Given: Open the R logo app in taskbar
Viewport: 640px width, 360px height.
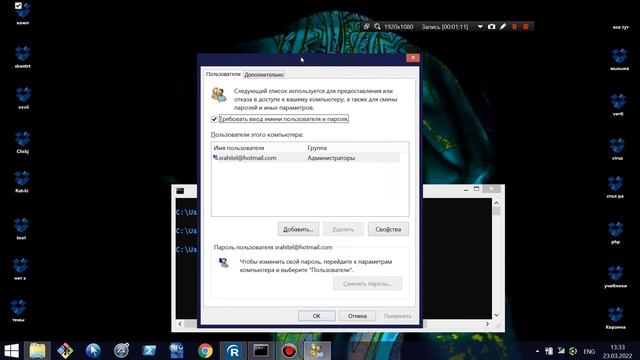Looking at the screenshot, I should pyautogui.click(x=233, y=351).
